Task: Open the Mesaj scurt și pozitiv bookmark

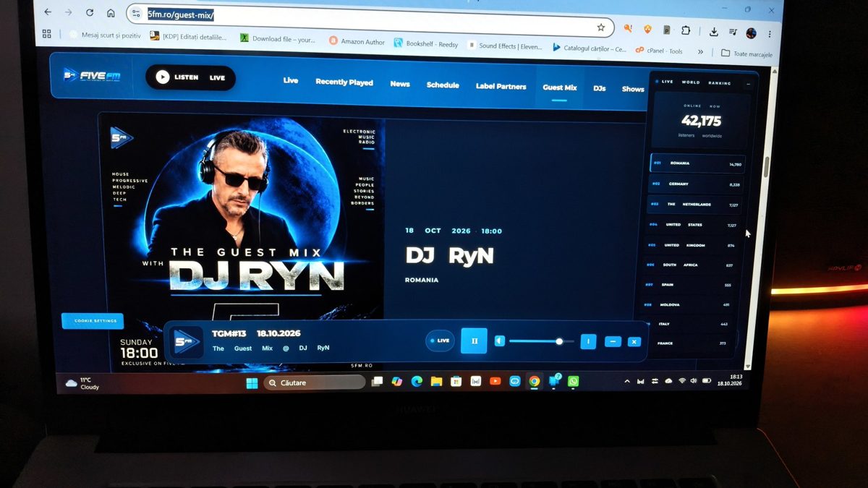Action: point(106,35)
